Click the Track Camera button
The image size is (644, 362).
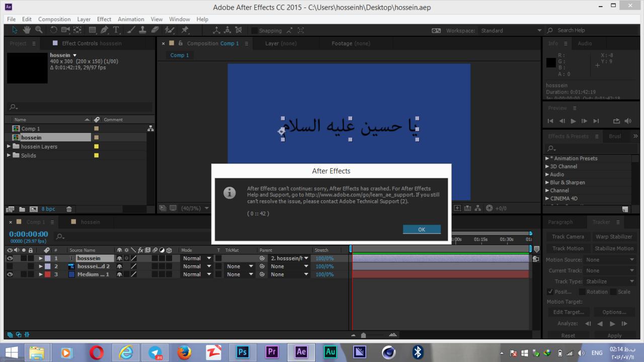point(568,237)
